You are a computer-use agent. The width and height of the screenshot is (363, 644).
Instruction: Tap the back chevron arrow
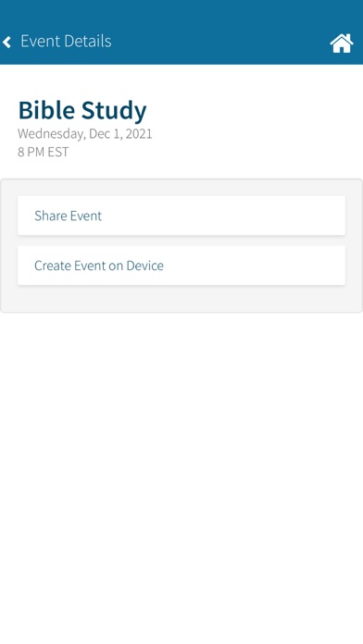pos(6,42)
